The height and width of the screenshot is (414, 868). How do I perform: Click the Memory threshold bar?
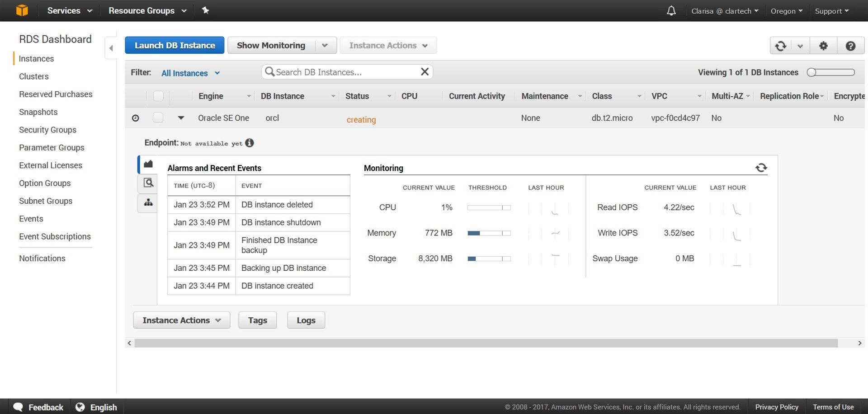(x=489, y=233)
